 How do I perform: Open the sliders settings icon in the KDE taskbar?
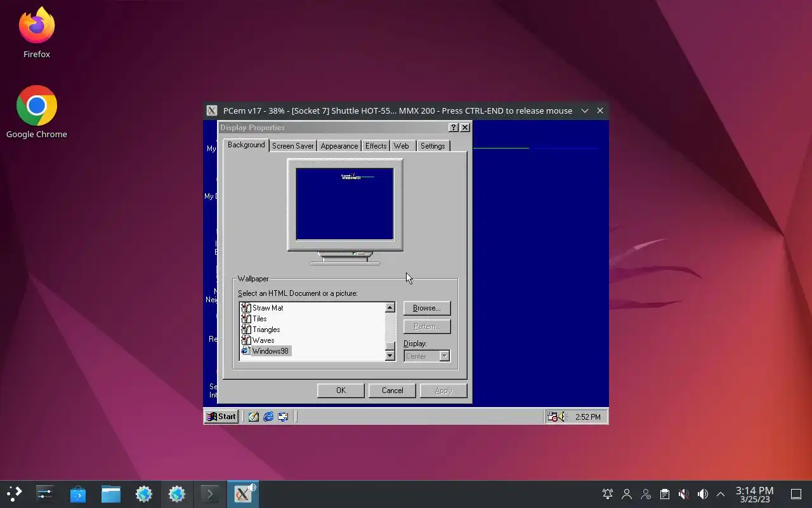[x=45, y=494]
